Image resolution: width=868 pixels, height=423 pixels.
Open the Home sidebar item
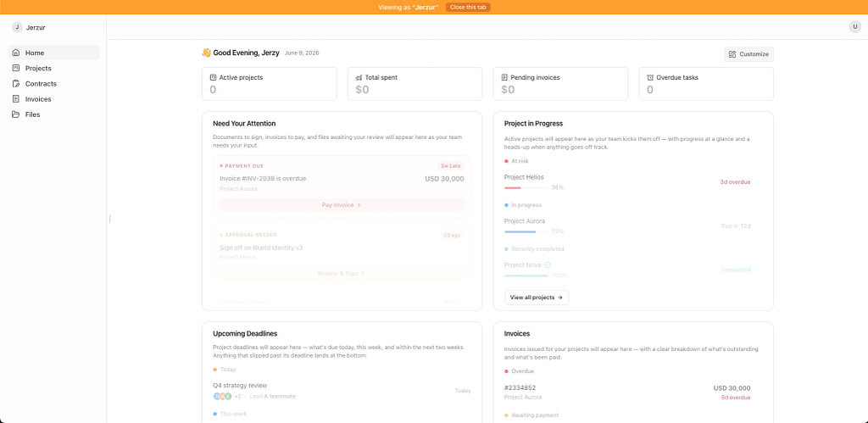point(53,53)
